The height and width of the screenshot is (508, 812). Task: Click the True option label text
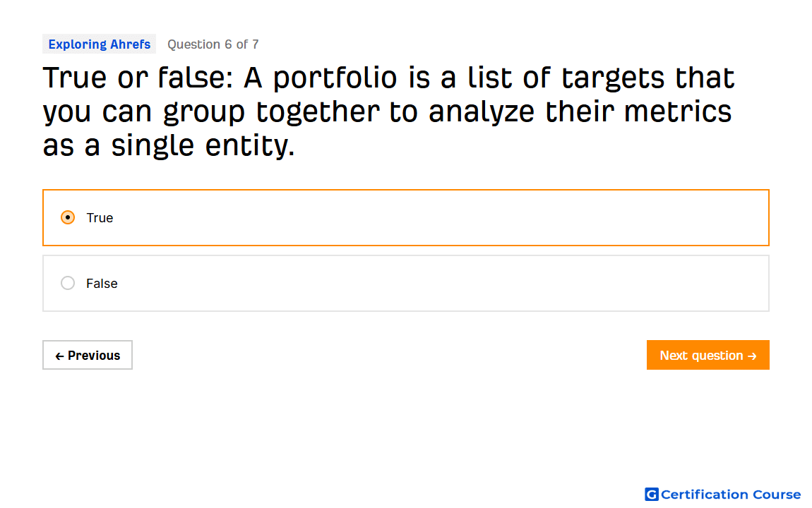100,218
